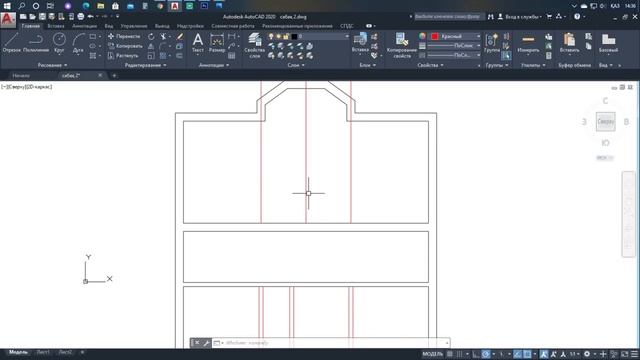Open the lineweight ПоСлою dropdown
640x360 pixels.
454,46
